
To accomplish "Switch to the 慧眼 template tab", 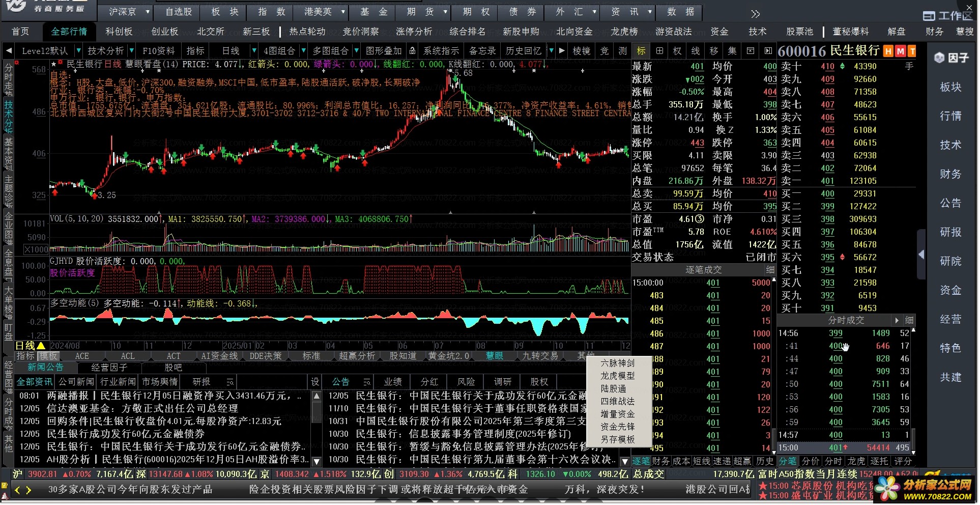I will (495, 356).
